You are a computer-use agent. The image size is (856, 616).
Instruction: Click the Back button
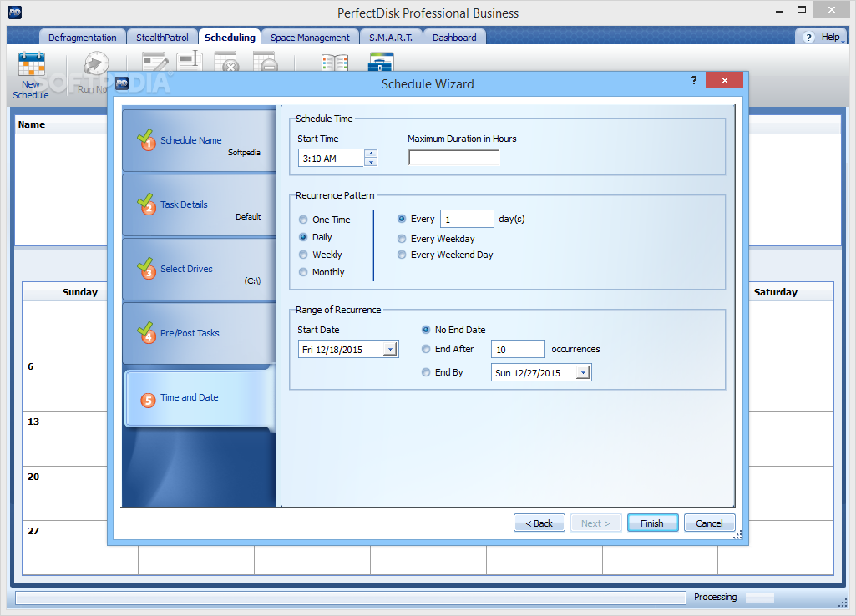pos(539,523)
